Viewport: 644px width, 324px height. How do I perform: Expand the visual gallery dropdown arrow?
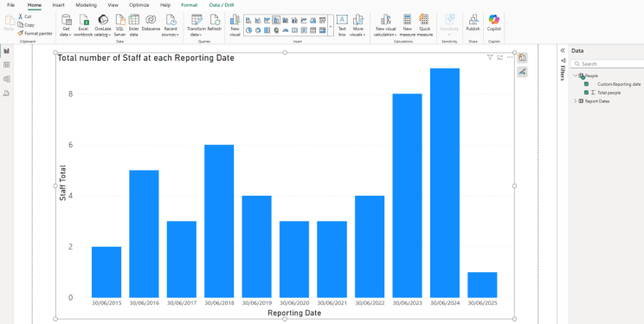tap(331, 25)
